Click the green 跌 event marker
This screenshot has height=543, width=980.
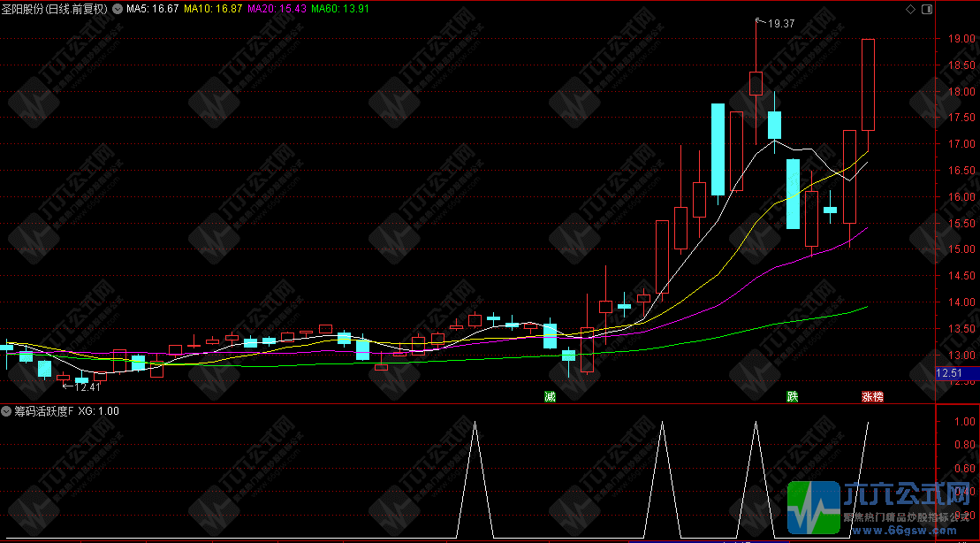click(x=793, y=396)
